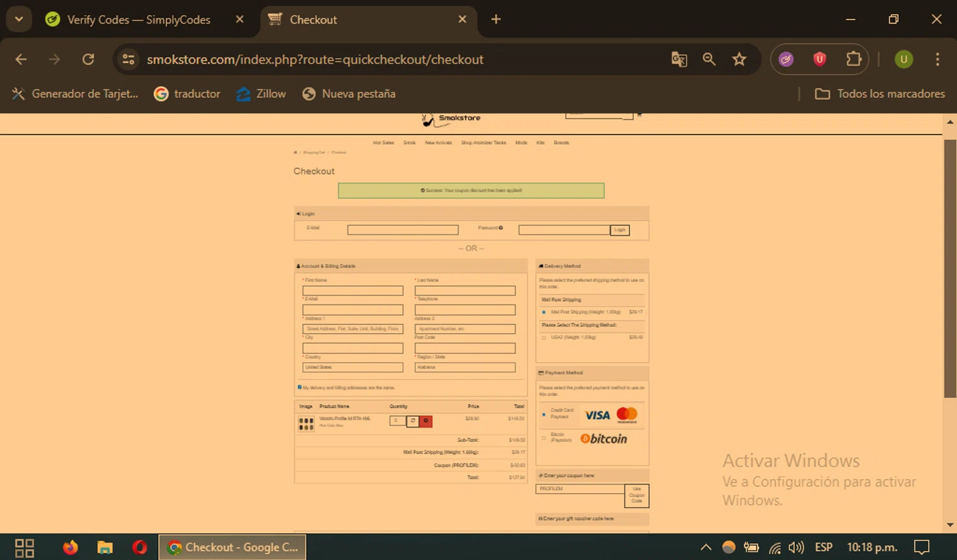The height and width of the screenshot is (560, 957).
Task: Open the Shop Atomizer Tanks menu
Action: point(484,143)
